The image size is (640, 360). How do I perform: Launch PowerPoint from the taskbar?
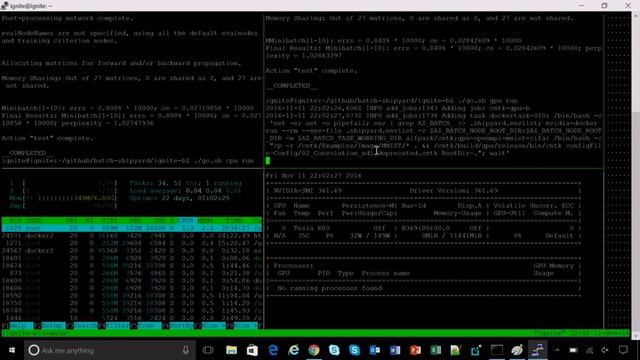click(416, 350)
